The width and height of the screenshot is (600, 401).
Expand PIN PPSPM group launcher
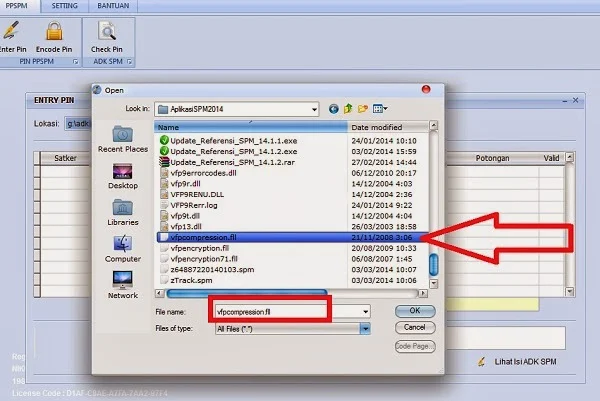(x=75, y=62)
